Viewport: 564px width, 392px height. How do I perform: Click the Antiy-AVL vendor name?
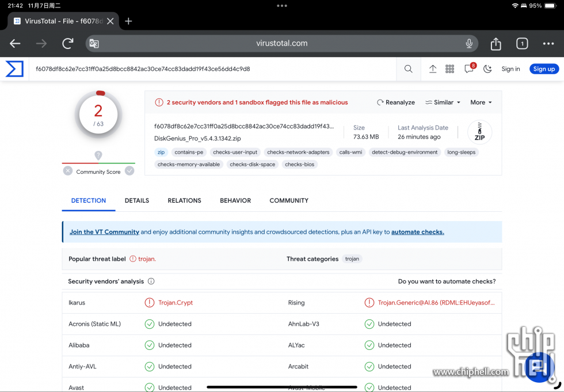pyautogui.click(x=82, y=367)
